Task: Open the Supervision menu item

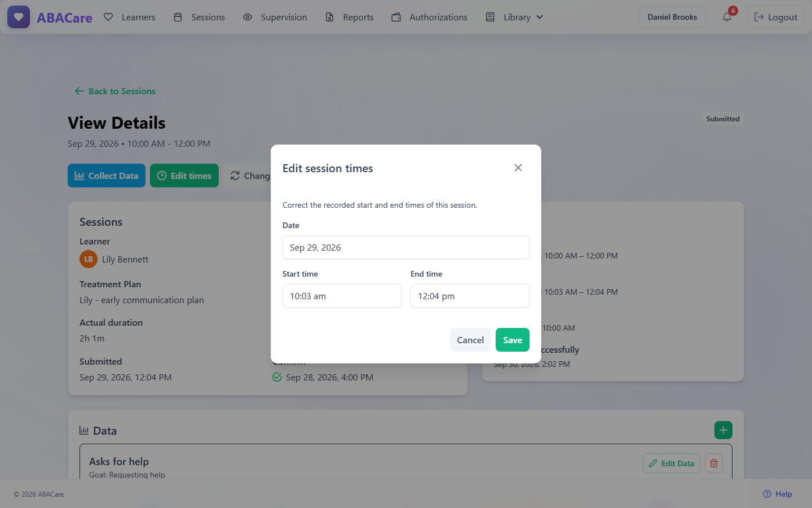Action: click(275, 17)
